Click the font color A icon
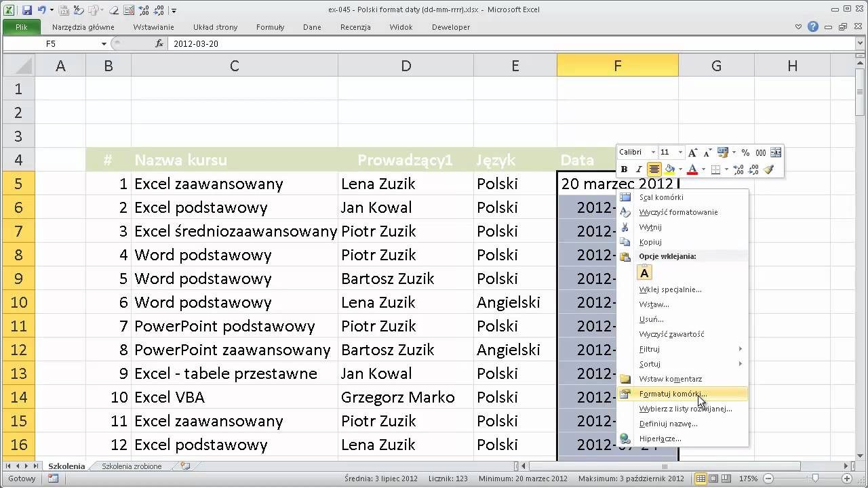Screen dimensions: 868x488 pyautogui.click(x=692, y=169)
